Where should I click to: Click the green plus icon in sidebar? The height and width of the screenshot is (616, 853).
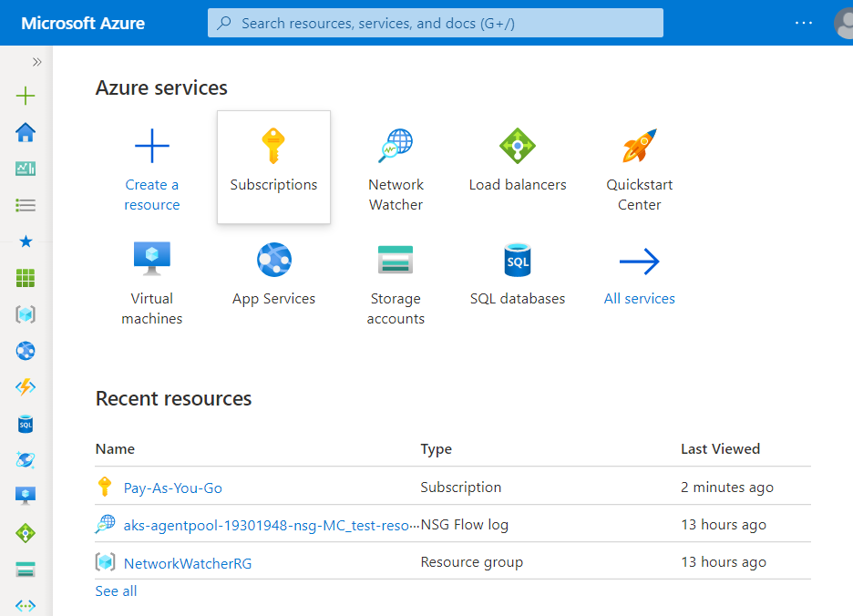tap(26, 96)
